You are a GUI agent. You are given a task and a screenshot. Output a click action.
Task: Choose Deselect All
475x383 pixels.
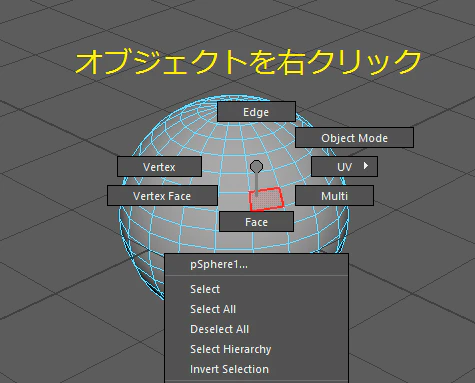[x=257, y=329]
